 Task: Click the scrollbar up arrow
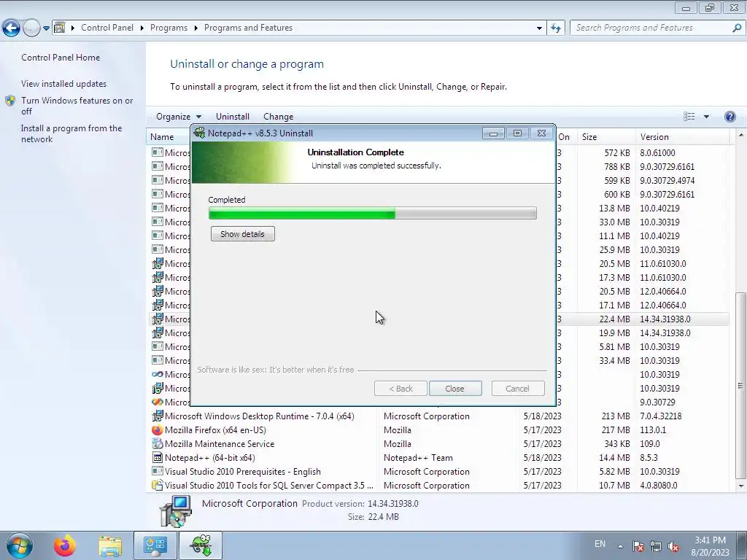coord(740,135)
